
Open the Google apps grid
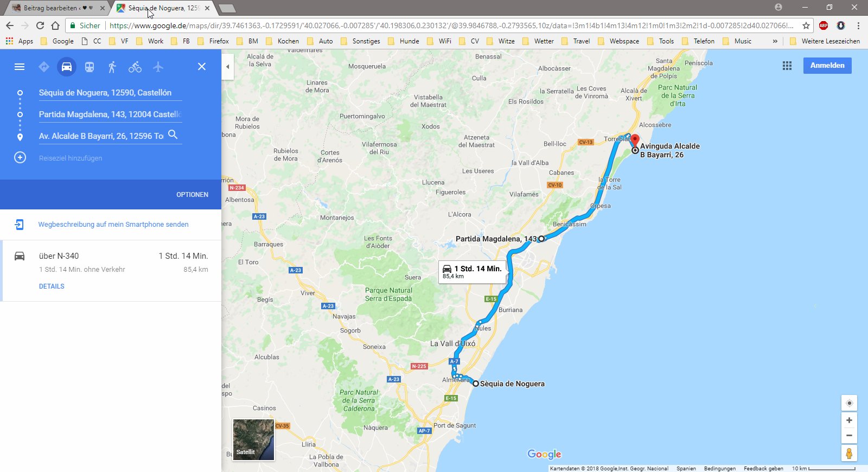click(787, 66)
